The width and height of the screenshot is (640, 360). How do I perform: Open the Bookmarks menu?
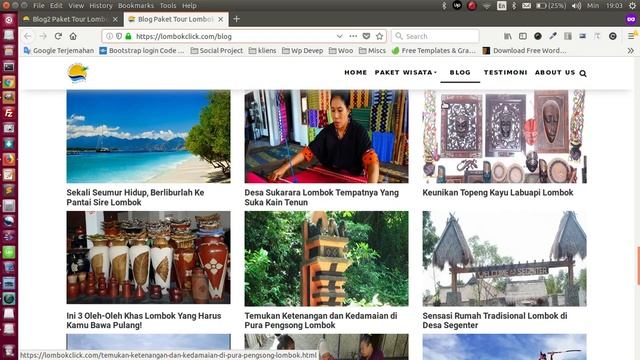coord(136,6)
